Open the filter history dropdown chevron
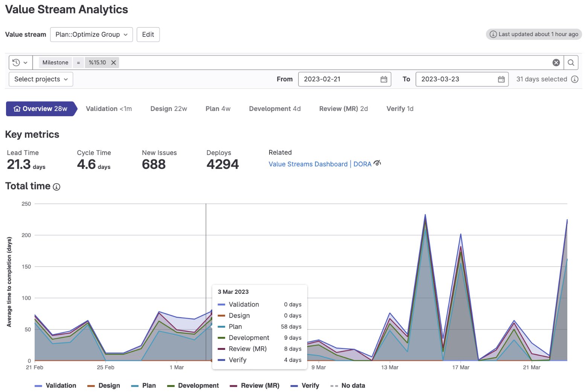The height and width of the screenshot is (392, 585). pos(25,62)
